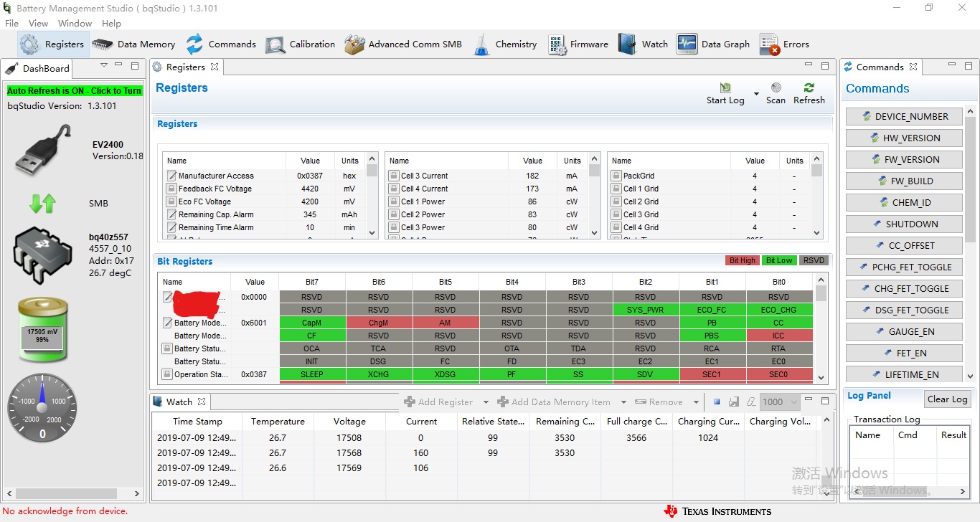This screenshot has height=522, width=980.
Task: Click the SMB green arrows icon
Action: [42, 204]
